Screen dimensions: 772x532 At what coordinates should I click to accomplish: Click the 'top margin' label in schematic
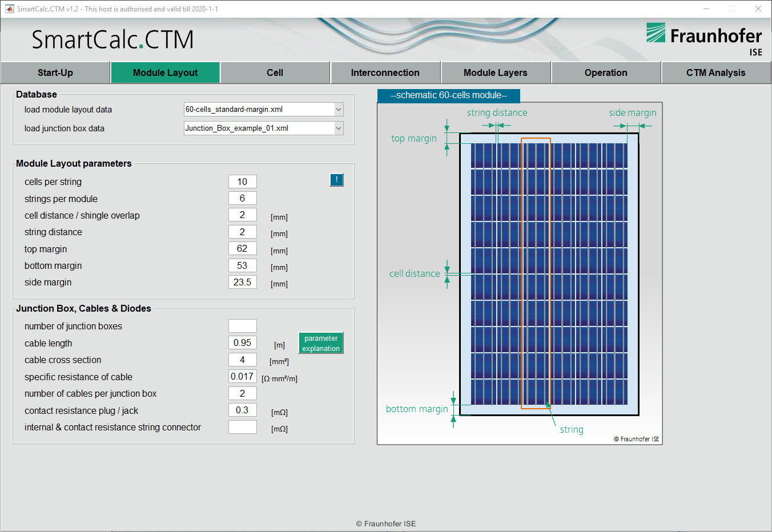coord(414,138)
